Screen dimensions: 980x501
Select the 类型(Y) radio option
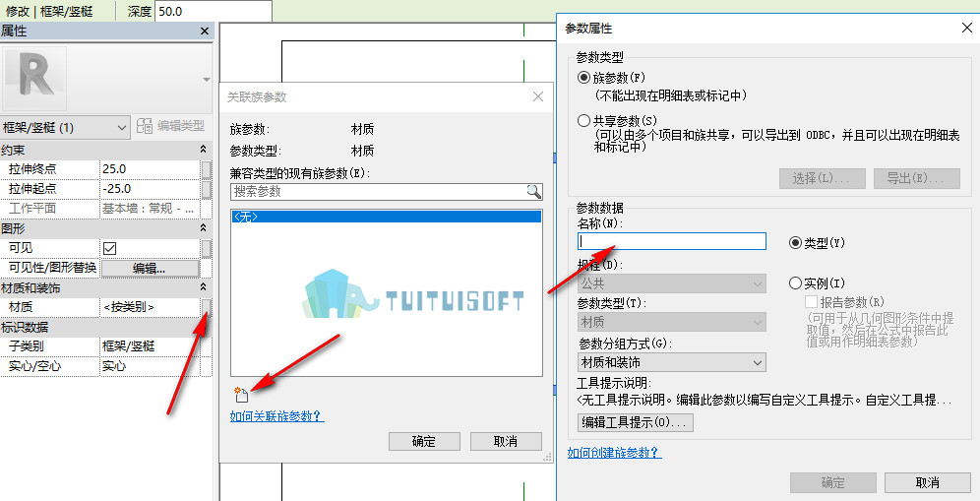796,243
